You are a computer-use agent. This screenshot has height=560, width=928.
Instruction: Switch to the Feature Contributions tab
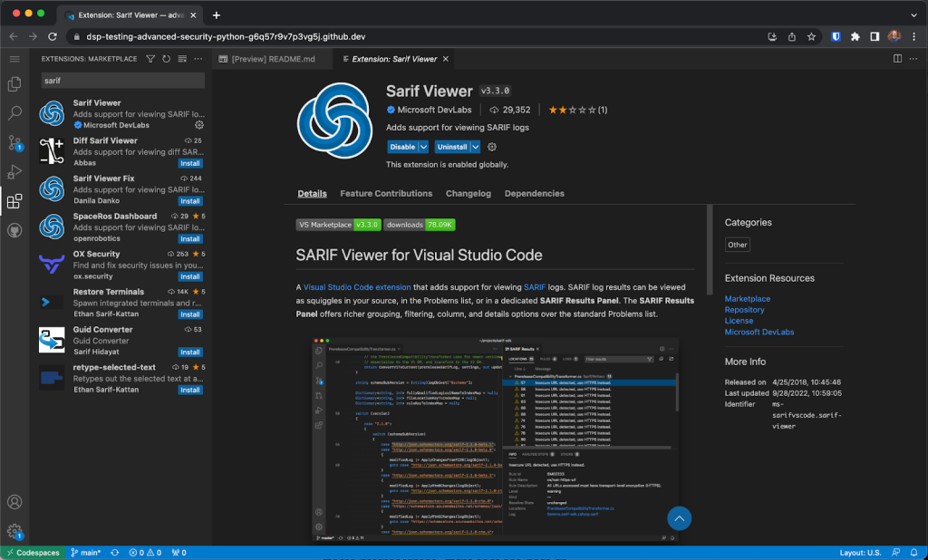tap(386, 194)
